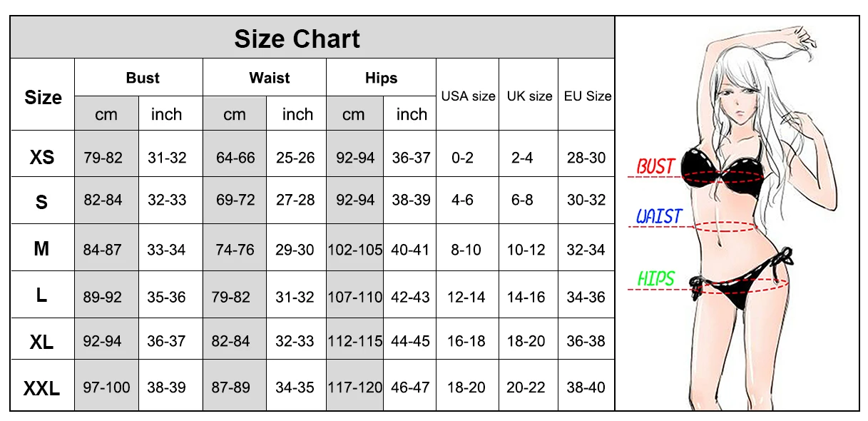This screenshot has height=421, width=868.
Task: Click the 14-16 UK size cell
Action: (526, 297)
